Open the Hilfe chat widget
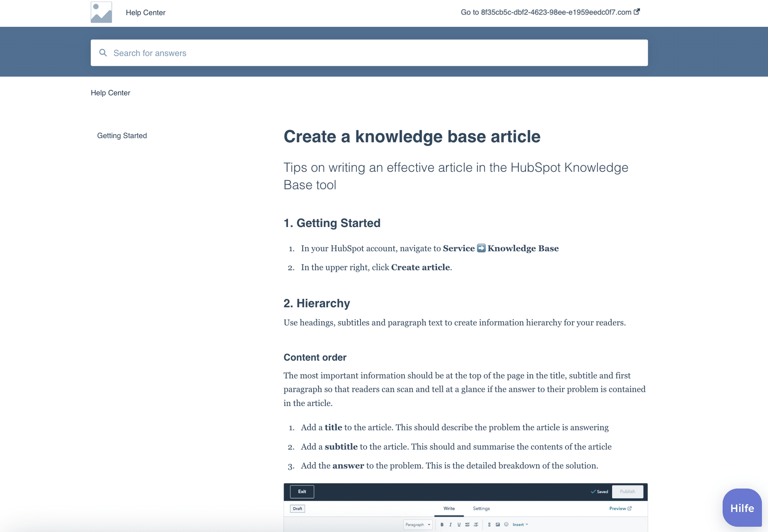The height and width of the screenshot is (532, 768). pos(742,507)
